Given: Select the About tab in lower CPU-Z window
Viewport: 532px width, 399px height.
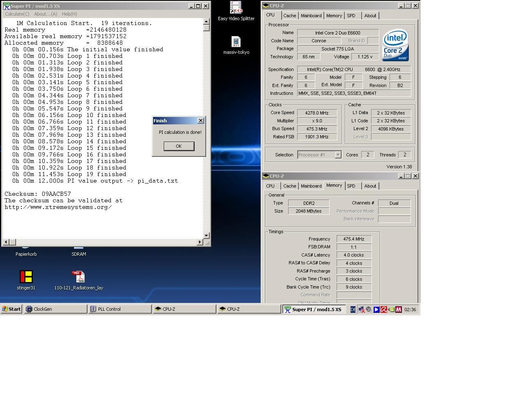Looking at the screenshot, I should click(370, 186).
